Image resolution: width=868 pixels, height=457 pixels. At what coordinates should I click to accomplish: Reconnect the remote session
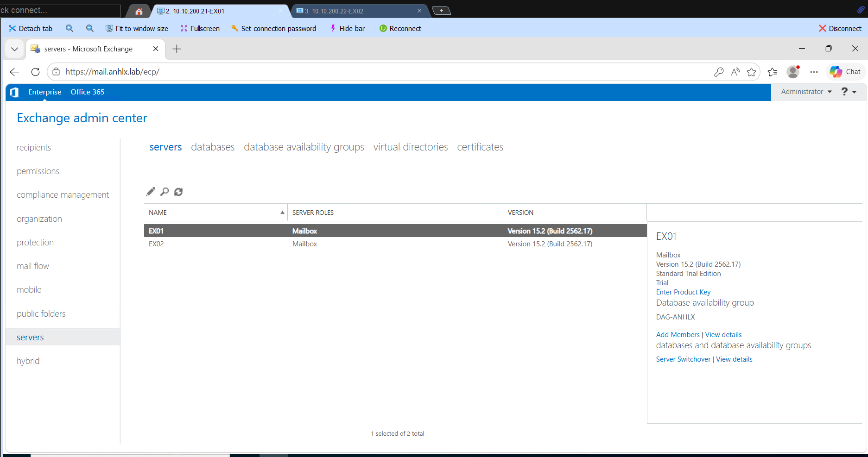[x=400, y=29]
